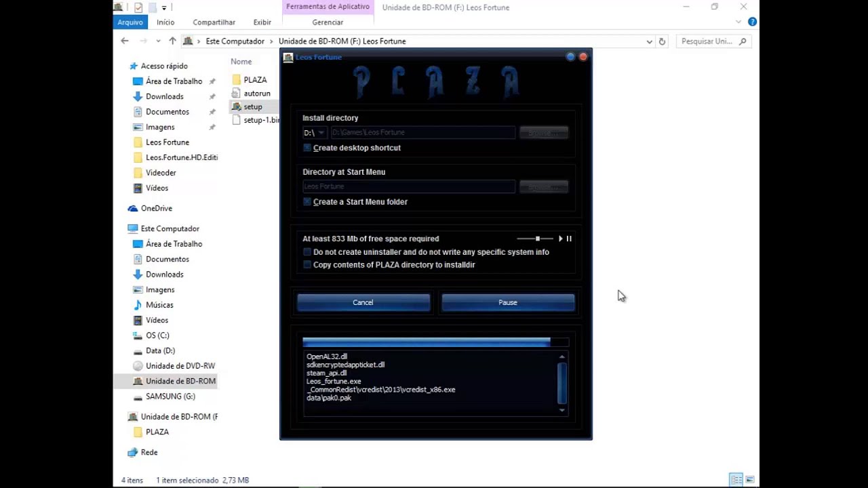Go up one folder level
This screenshot has width=868, height=488.
pyautogui.click(x=172, y=41)
